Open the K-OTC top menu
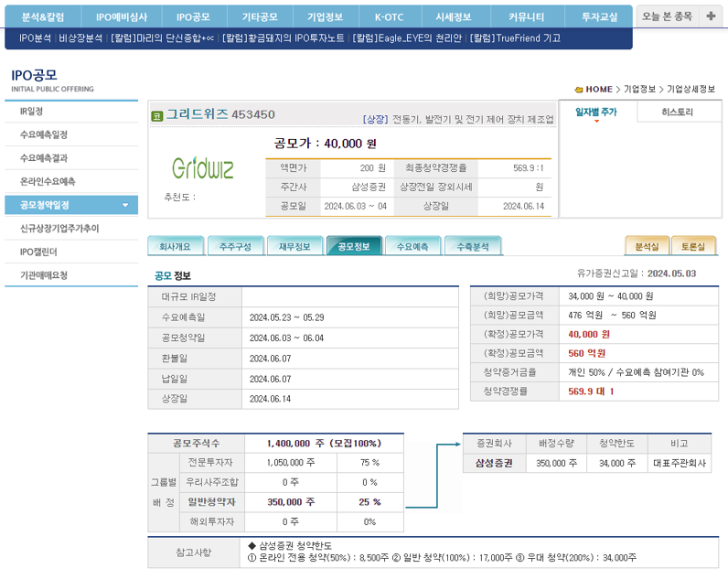The height and width of the screenshot is (579, 728). (x=390, y=17)
